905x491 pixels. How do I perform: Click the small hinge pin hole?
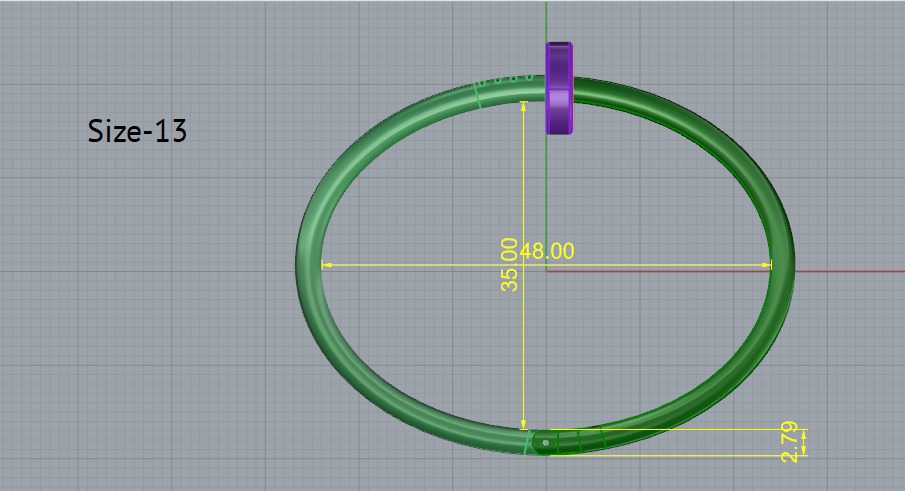coord(545,443)
